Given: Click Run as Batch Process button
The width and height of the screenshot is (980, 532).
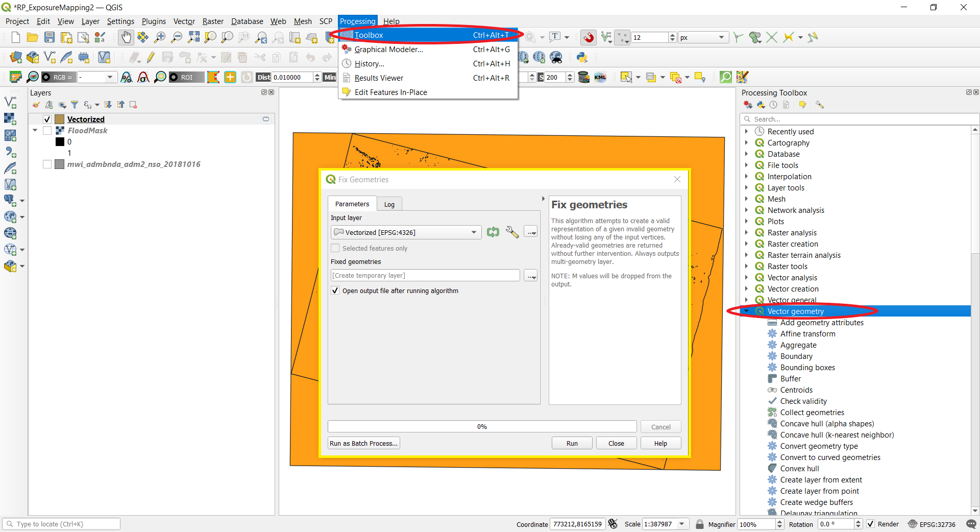Looking at the screenshot, I should (x=363, y=443).
